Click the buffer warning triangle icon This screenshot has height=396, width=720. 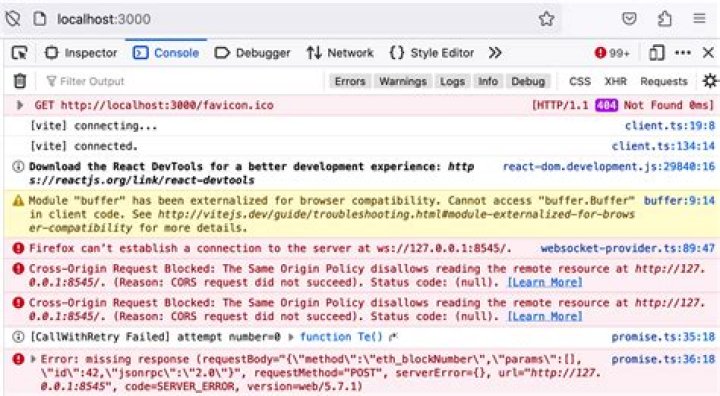point(18,201)
